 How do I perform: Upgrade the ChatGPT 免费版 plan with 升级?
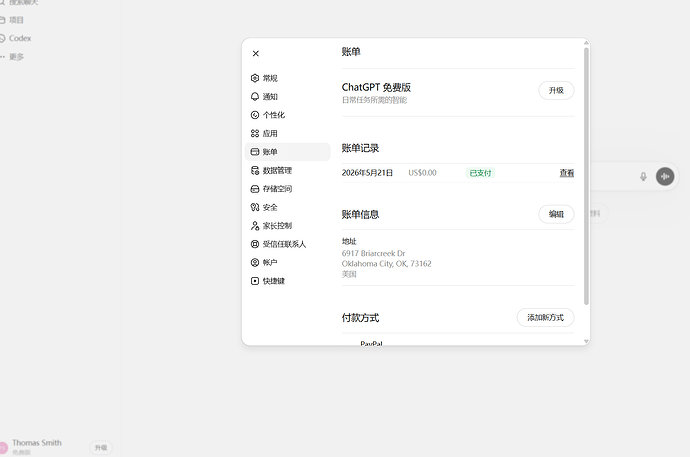pos(556,91)
